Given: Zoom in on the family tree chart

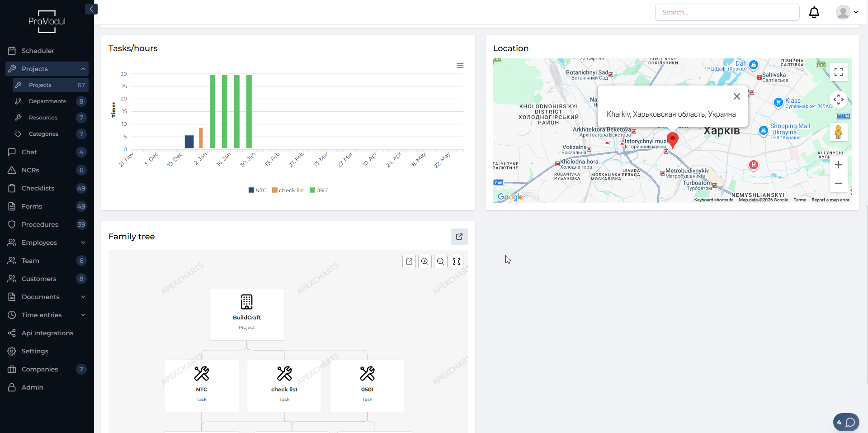Looking at the screenshot, I should click(425, 262).
